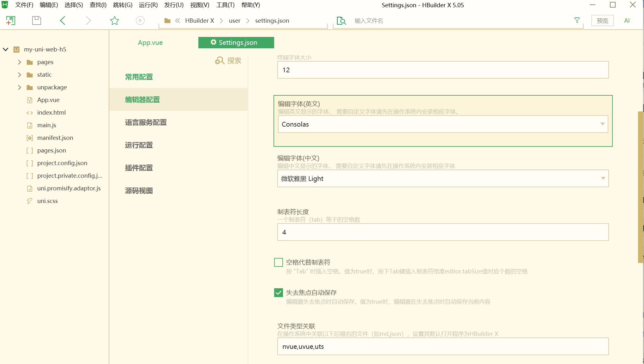Click the save file toolbar icon
This screenshot has width=644, height=364.
tap(37, 21)
